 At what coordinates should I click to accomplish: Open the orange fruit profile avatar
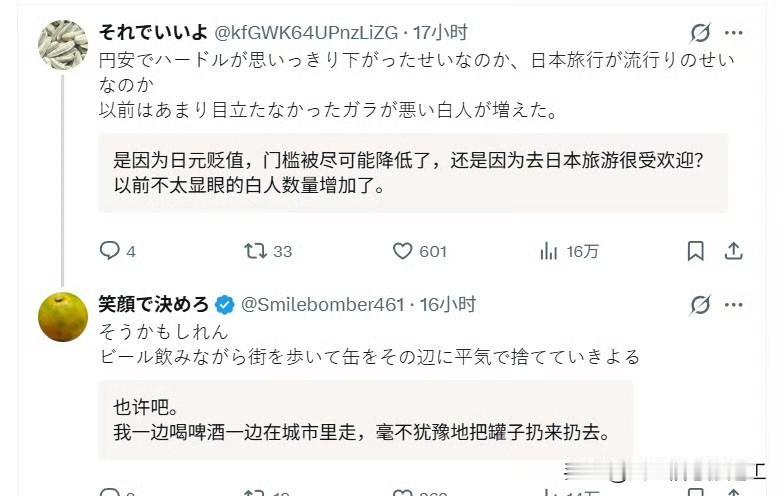[x=63, y=317]
